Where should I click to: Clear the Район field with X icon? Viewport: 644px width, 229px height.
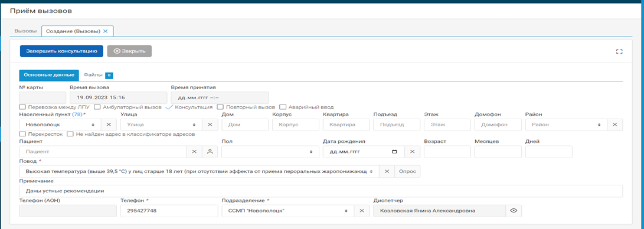tap(615, 125)
